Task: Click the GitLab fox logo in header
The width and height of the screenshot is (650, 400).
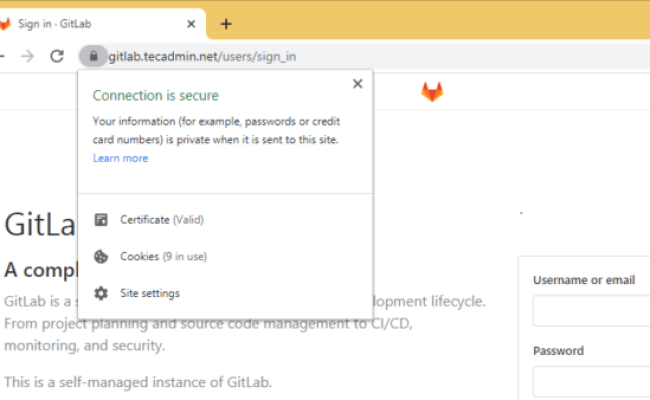Action: [432, 92]
